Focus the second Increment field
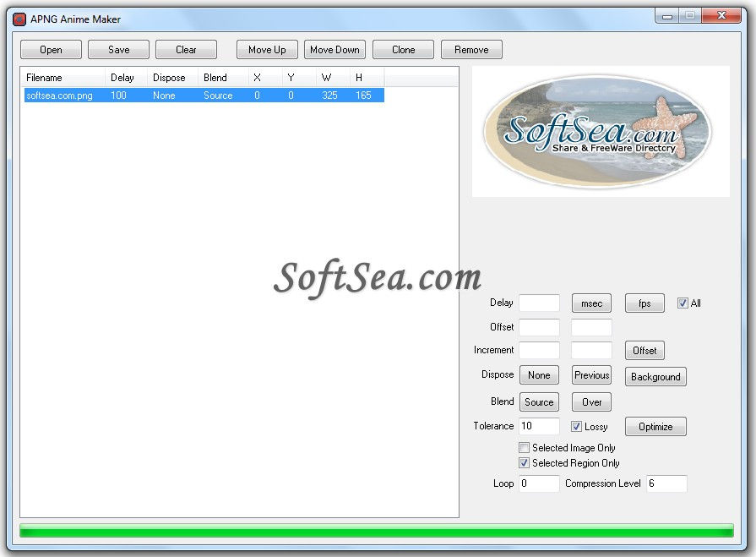This screenshot has height=557, width=756. pos(591,350)
